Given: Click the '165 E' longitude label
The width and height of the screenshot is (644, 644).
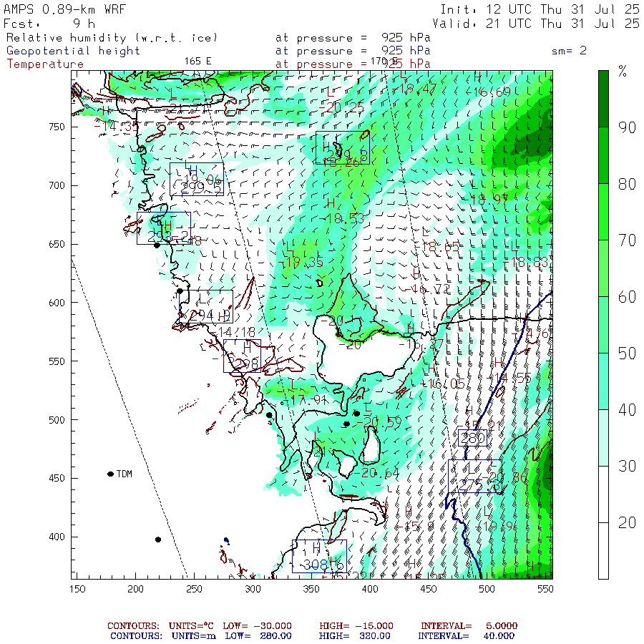Looking at the screenshot, I should pyautogui.click(x=197, y=62).
